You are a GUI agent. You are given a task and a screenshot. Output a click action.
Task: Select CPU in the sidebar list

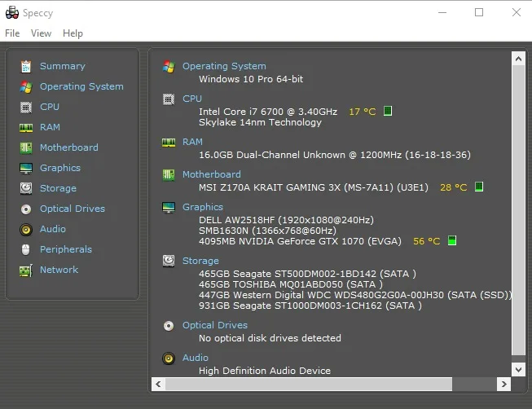(x=50, y=107)
